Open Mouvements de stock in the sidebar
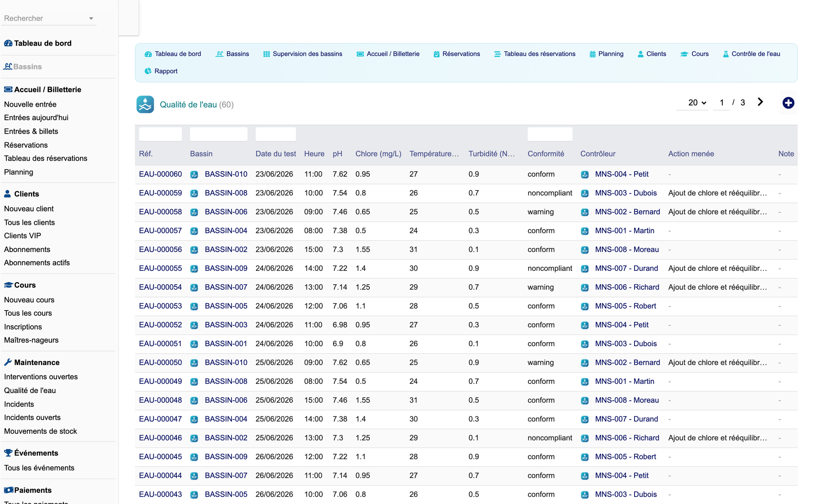This screenshot has width=815, height=504. coord(41,431)
